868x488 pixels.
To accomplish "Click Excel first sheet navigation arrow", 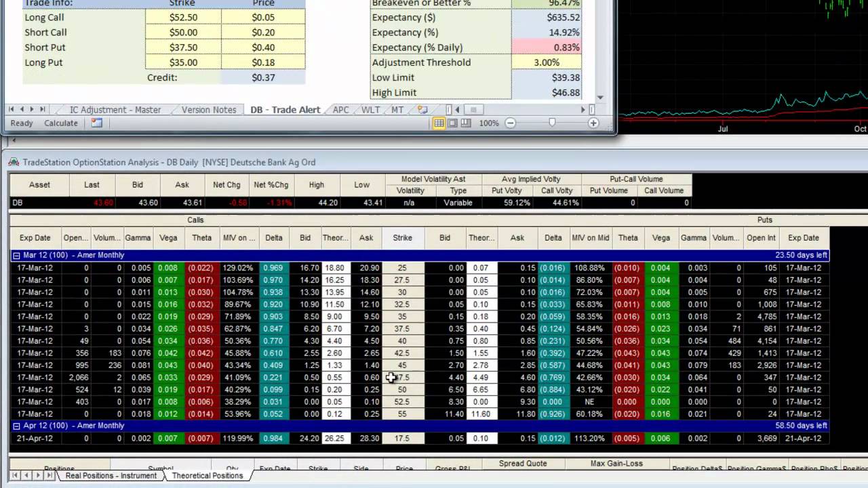I will click(x=12, y=109).
